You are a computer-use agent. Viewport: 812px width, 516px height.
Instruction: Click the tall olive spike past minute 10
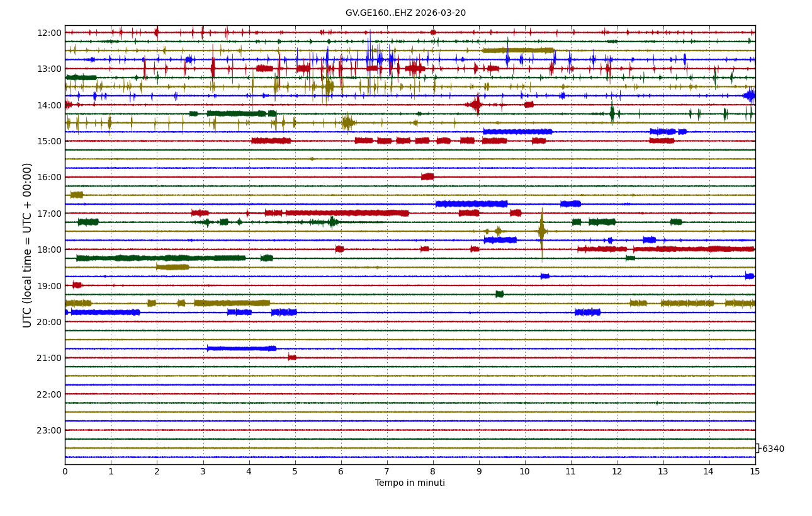coord(541,232)
